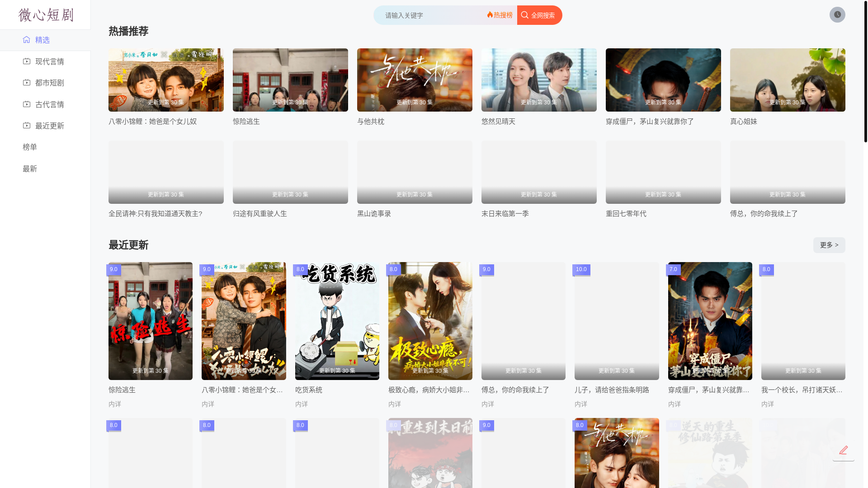This screenshot has height=488, width=868.
Task: Click the video icon beside 现代言情
Action: click(x=27, y=61)
